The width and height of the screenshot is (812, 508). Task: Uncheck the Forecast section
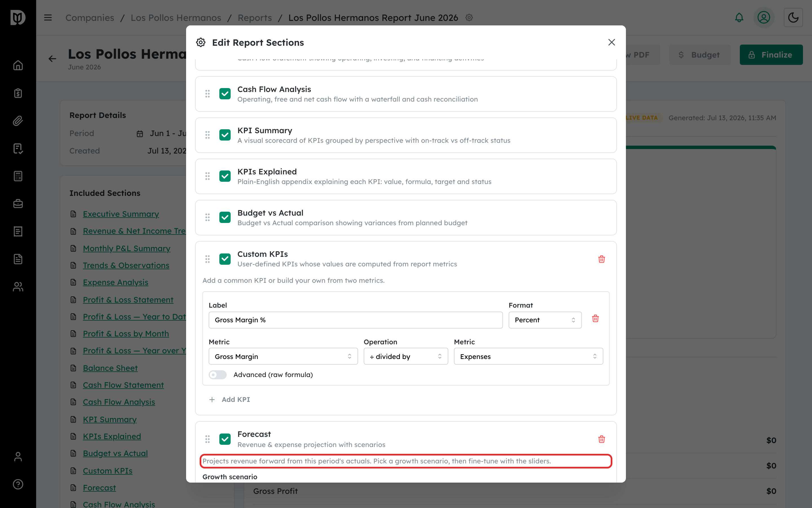point(225,439)
